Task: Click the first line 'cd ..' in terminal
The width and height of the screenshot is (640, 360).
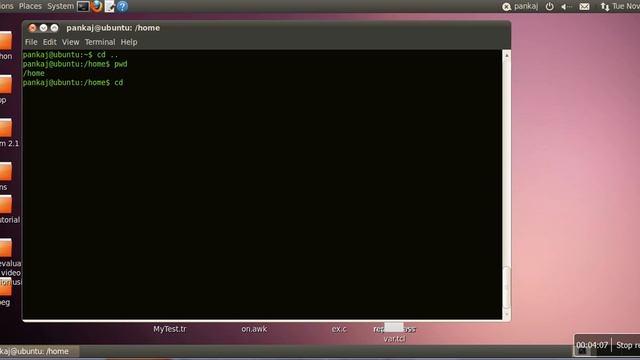Action: [x=70, y=55]
